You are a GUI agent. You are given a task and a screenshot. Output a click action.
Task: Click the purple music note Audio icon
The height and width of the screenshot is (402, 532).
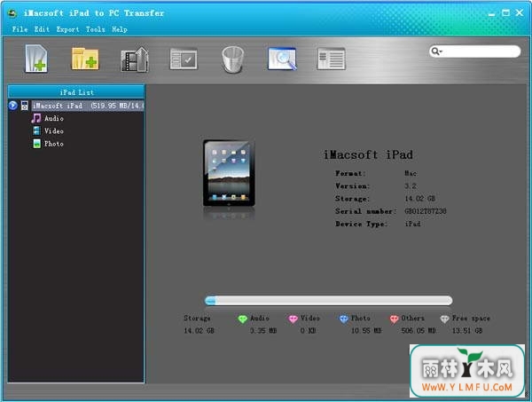point(36,118)
